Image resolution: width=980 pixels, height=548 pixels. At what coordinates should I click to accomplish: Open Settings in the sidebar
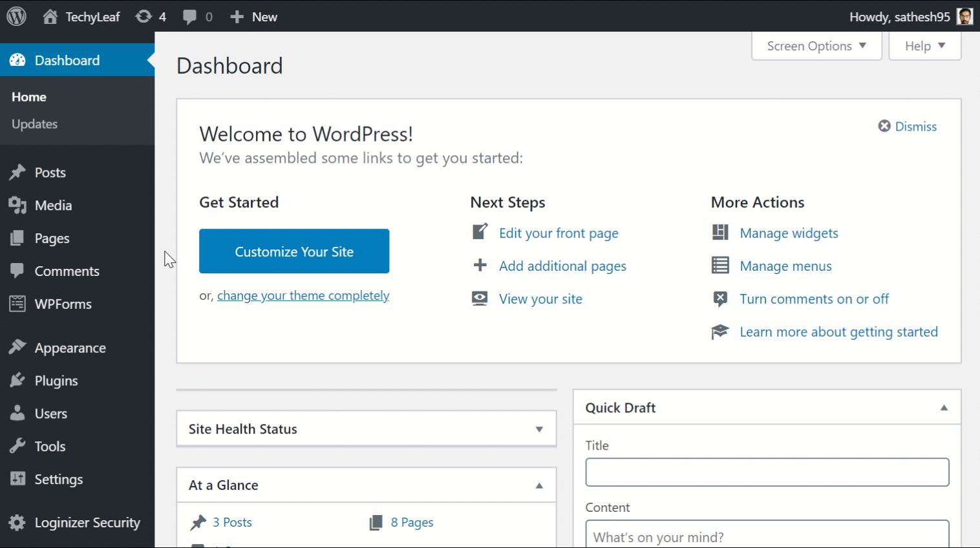pos(59,479)
